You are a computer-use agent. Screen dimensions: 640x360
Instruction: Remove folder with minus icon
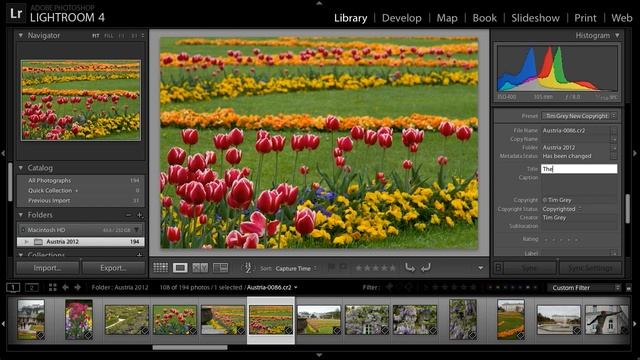(128, 215)
